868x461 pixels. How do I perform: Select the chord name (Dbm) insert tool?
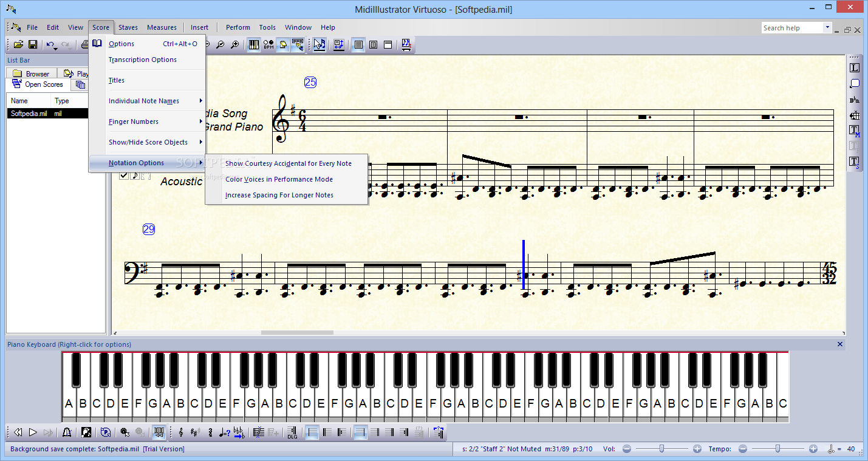[x=855, y=100]
